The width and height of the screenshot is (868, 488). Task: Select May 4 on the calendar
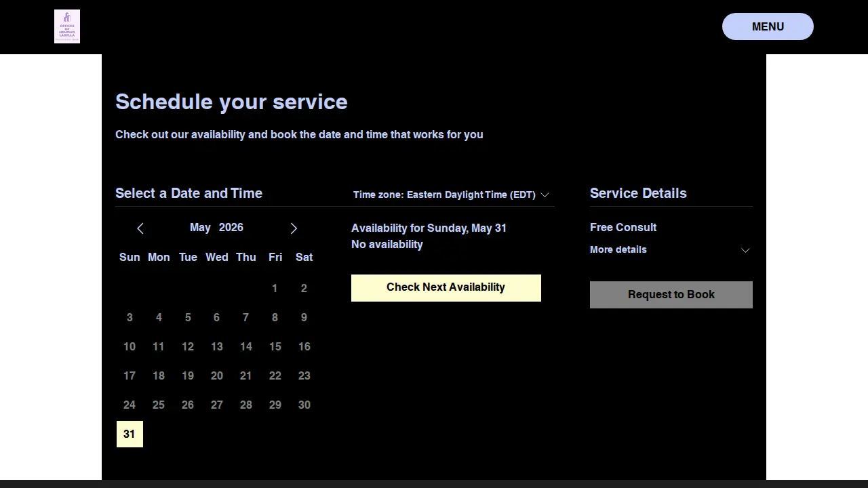[159, 317]
